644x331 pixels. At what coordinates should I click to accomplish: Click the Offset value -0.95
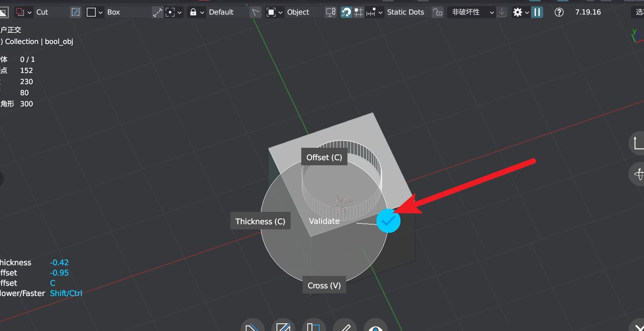coord(59,273)
